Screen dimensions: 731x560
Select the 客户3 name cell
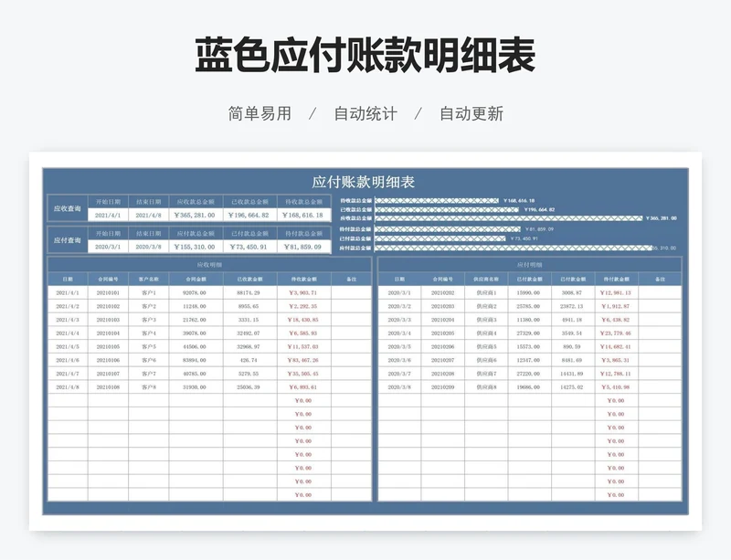pyautogui.click(x=149, y=320)
